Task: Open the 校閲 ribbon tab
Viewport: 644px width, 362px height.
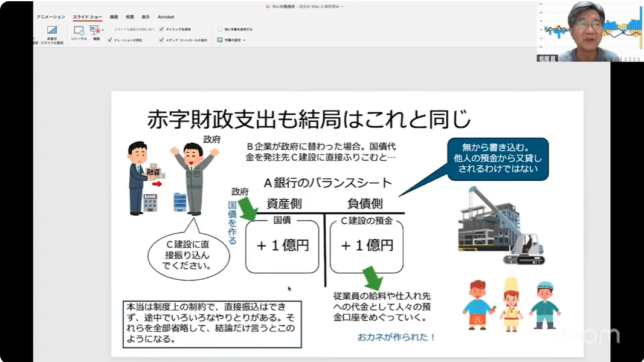Action: [129, 17]
